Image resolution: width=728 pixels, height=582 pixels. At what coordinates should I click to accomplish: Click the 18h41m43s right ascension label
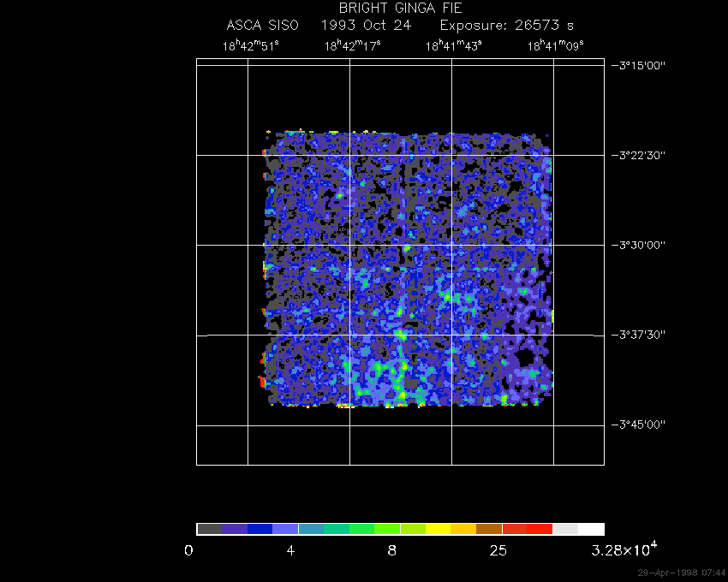[x=454, y=46]
